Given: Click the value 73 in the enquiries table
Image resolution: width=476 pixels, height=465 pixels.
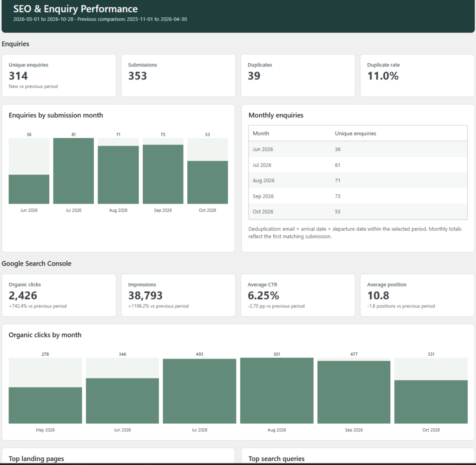Looking at the screenshot, I should click(x=337, y=196).
